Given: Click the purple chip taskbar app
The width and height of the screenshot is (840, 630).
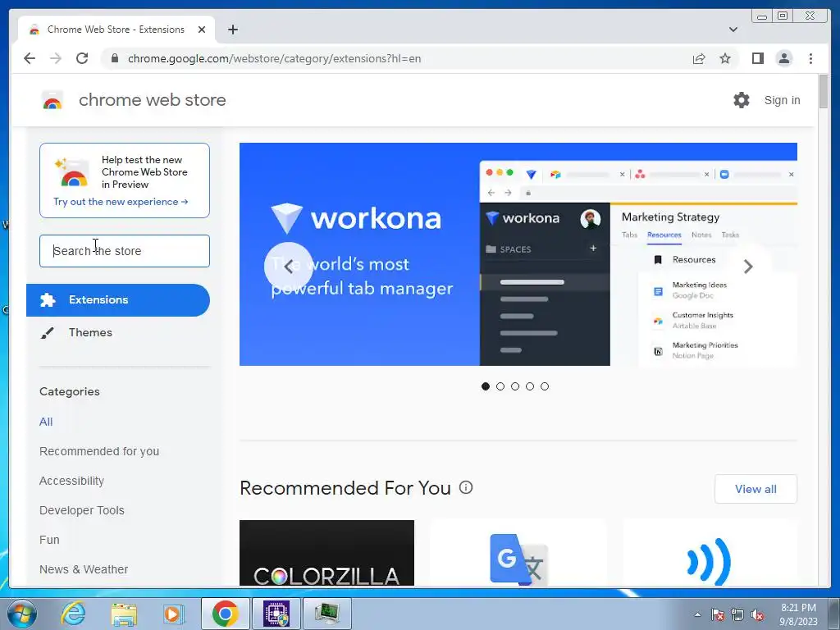Looking at the screenshot, I should pyautogui.click(x=276, y=614).
